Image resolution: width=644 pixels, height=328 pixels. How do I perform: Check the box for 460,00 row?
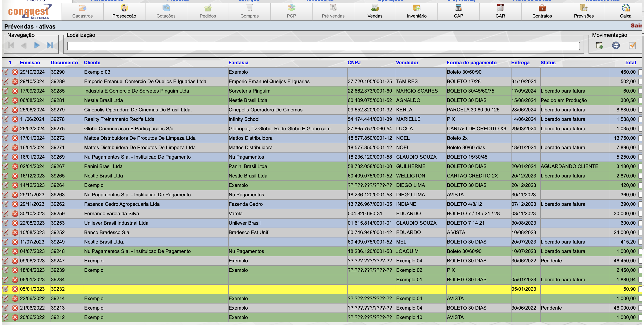(640, 72)
